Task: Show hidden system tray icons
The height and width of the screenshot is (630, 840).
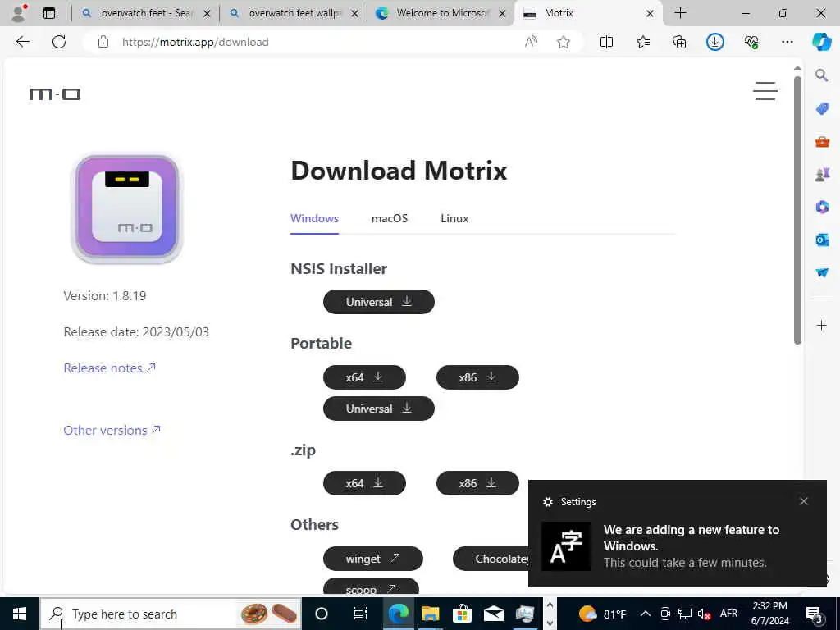Action: tap(646, 614)
